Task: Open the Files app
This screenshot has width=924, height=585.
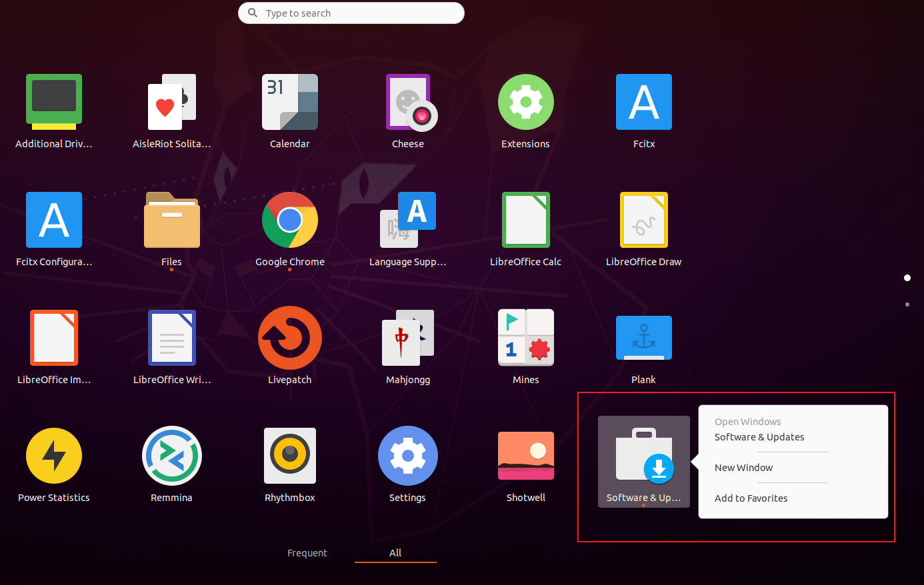Action: click(172, 220)
